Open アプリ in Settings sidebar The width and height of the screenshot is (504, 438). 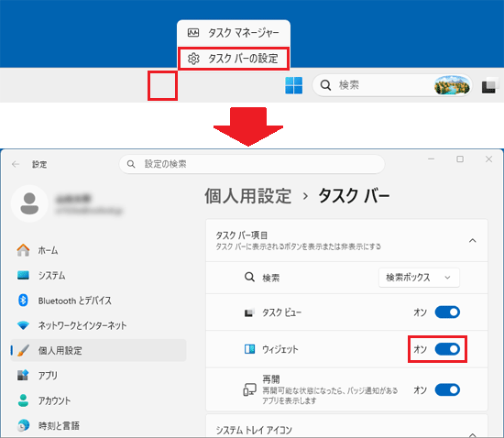click(x=98, y=376)
